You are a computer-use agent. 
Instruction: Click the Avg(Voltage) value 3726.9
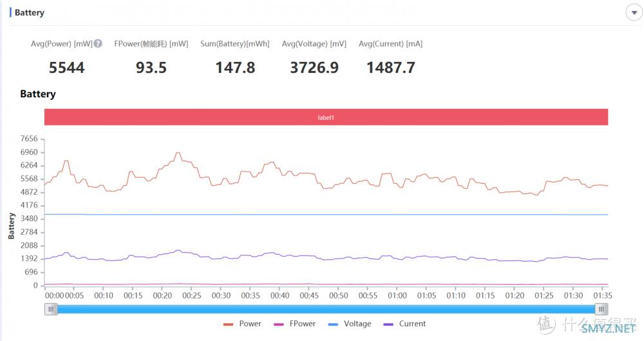click(314, 68)
